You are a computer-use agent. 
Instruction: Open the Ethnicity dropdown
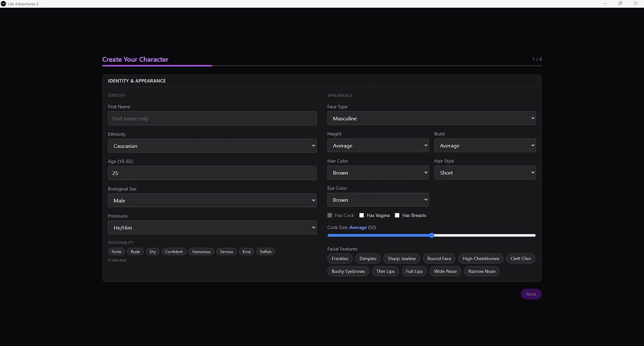tap(212, 146)
